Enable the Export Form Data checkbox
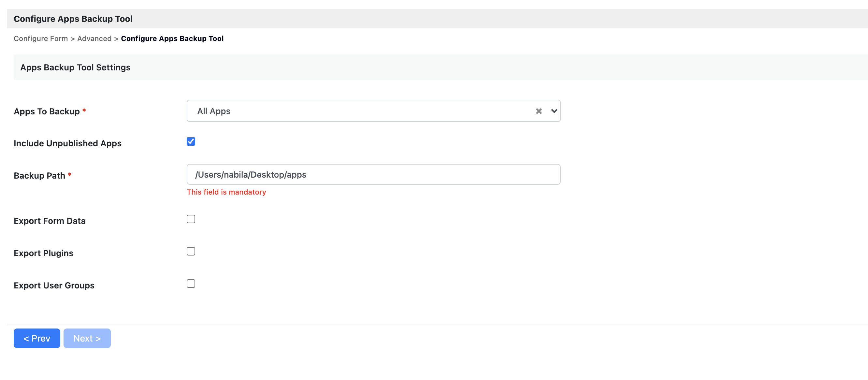Image resolution: width=868 pixels, height=380 pixels. [191, 219]
